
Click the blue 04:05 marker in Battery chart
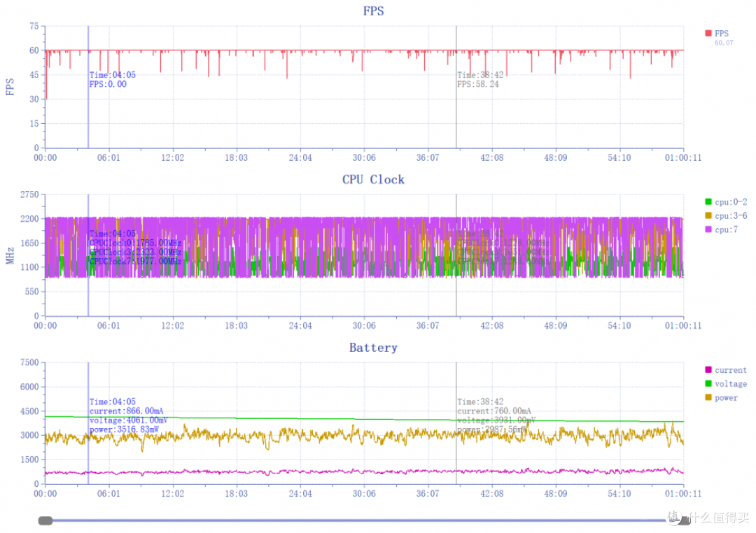coord(88,423)
